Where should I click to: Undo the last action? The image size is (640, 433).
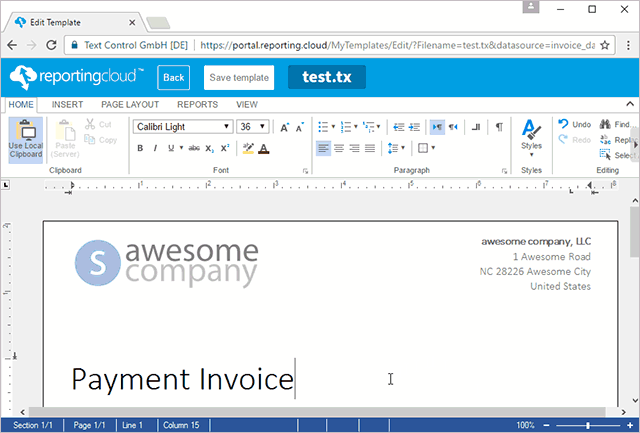575,124
